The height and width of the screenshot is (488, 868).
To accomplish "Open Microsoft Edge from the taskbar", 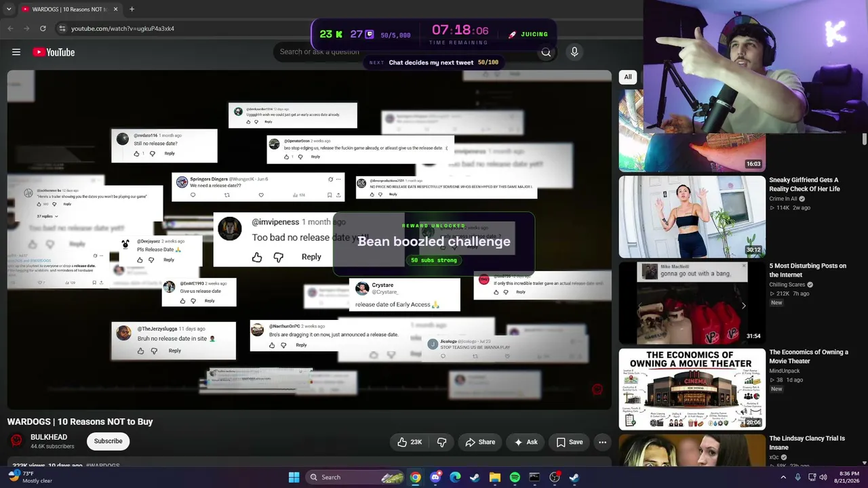I will pos(455,477).
